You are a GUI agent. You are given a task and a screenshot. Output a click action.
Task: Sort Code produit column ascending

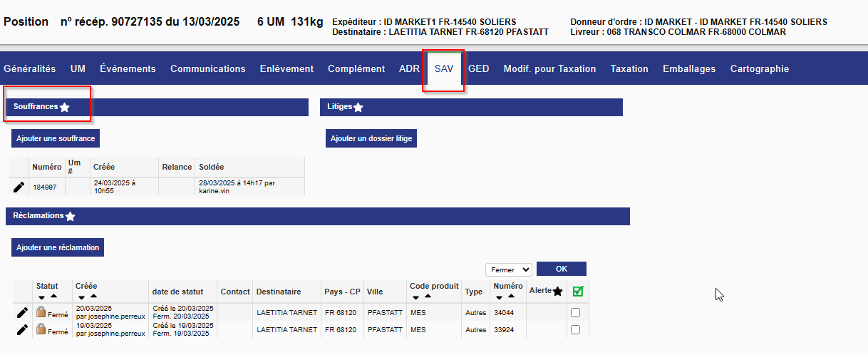click(x=428, y=296)
